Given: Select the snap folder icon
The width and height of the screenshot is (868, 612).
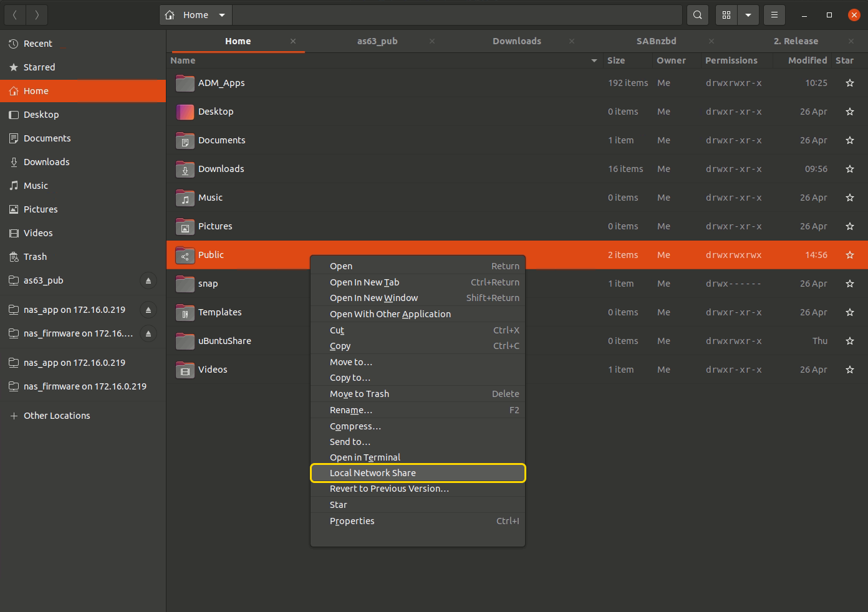Looking at the screenshot, I should pos(185,284).
